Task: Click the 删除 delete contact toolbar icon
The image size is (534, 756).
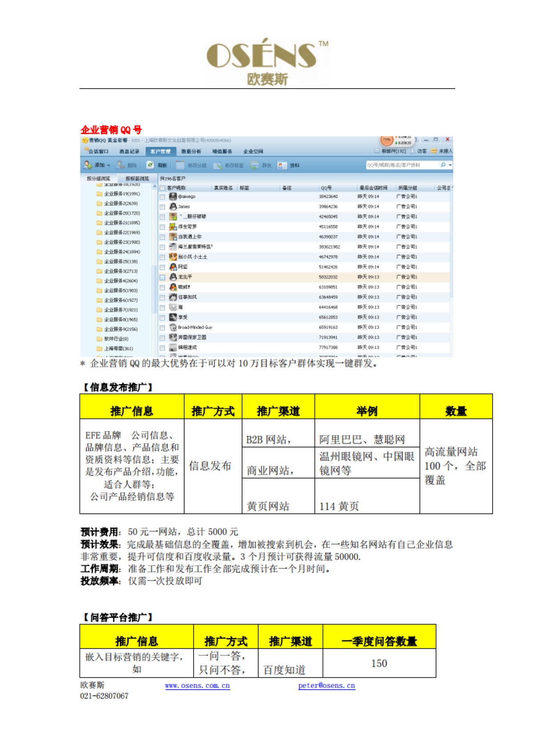Action: coord(120,165)
